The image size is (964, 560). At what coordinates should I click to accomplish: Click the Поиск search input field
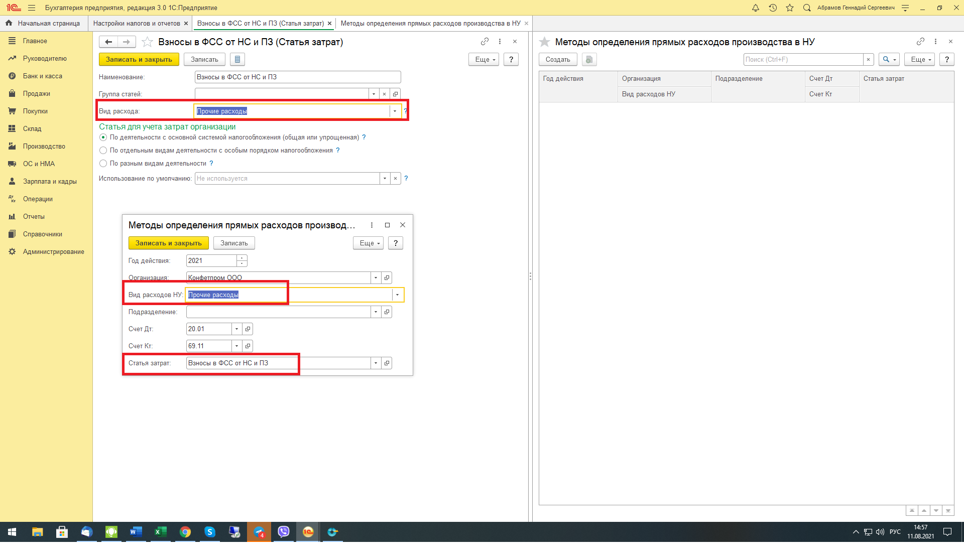tap(802, 59)
